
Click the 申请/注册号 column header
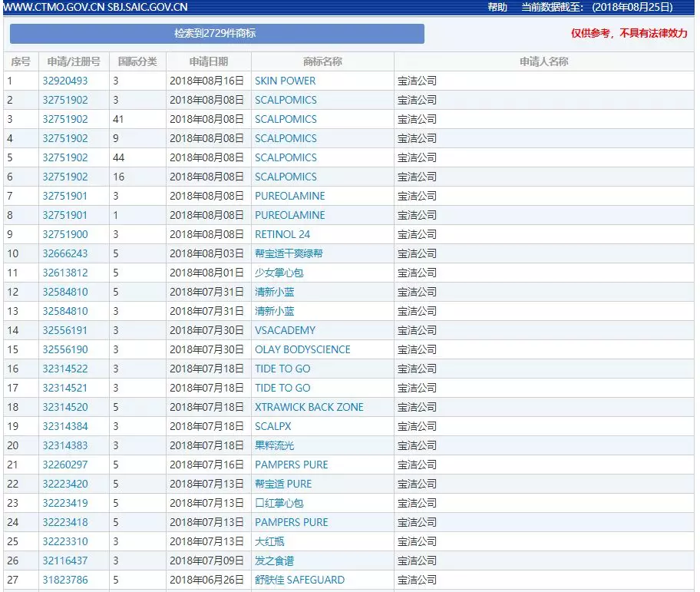click(x=74, y=61)
